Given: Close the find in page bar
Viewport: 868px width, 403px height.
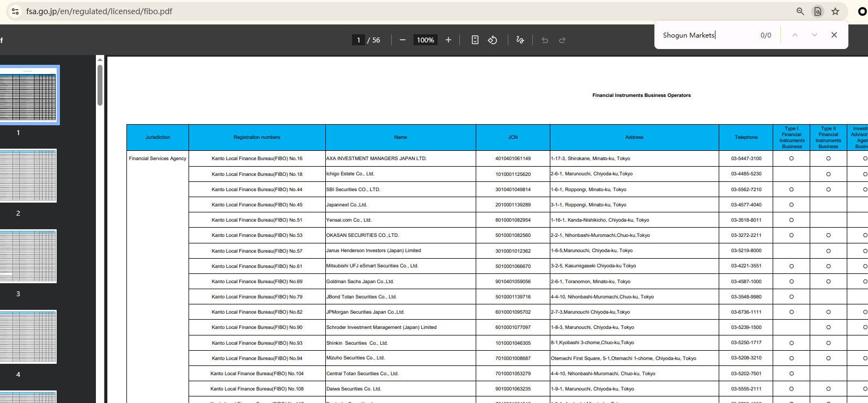Looking at the screenshot, I should click(834, 35).
